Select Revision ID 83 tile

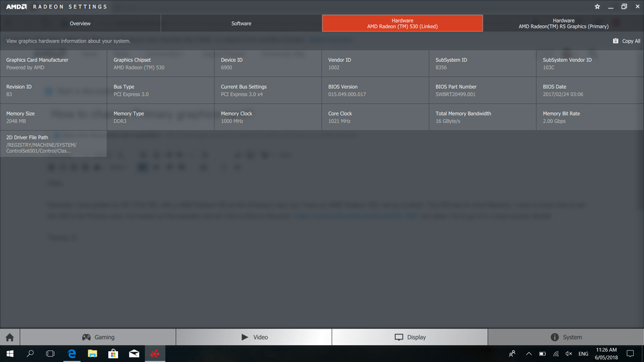(54, 90)
